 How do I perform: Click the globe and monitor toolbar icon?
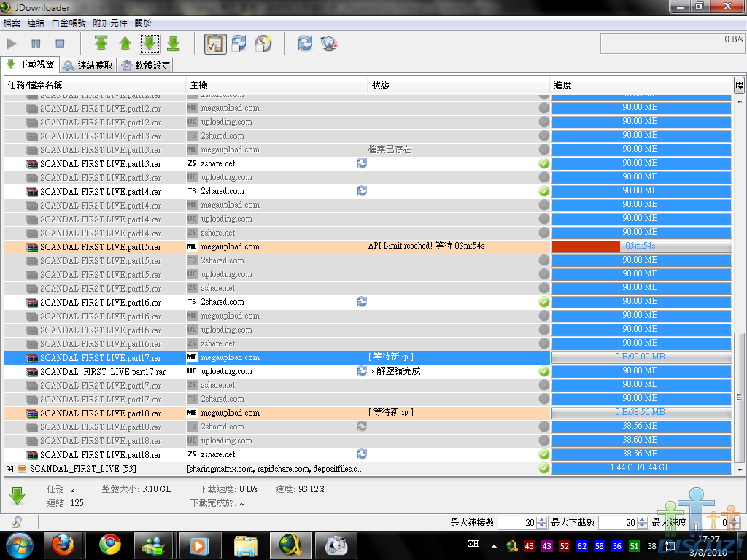(329, 43)
